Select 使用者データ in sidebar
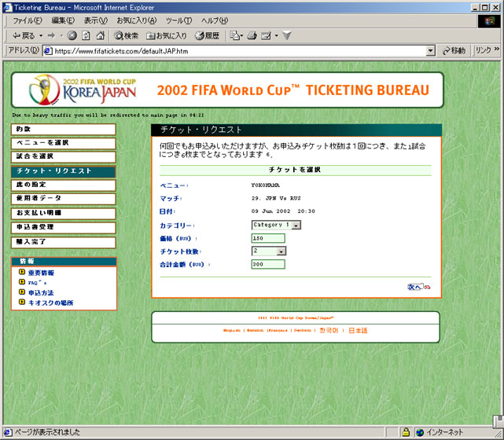Viewport: 504px width, 440px height. pyautogui.click(x=64, y=199)
